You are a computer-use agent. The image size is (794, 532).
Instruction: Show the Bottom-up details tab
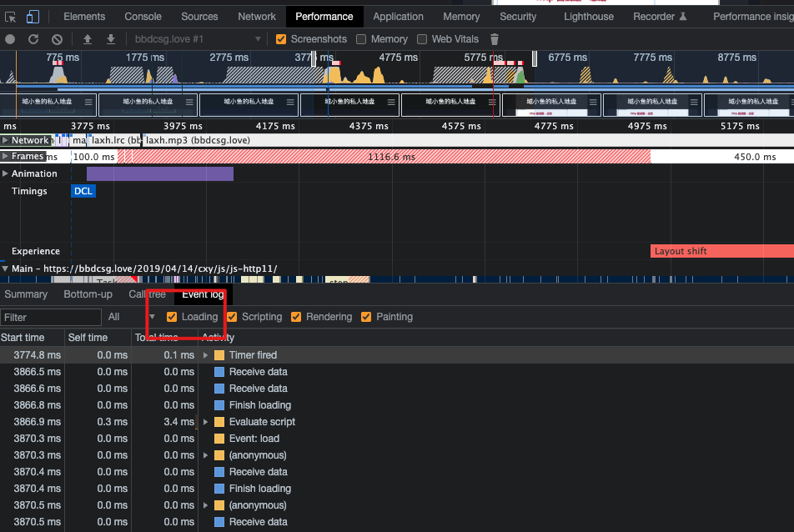88,294
